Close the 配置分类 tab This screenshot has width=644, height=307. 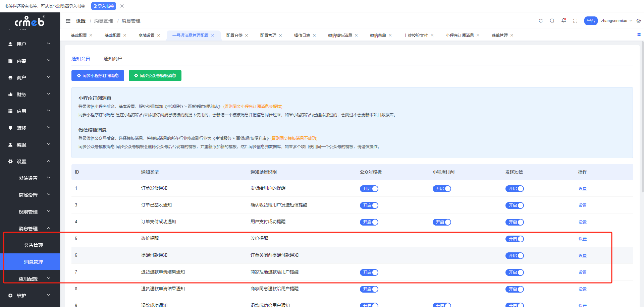(247, 36)
